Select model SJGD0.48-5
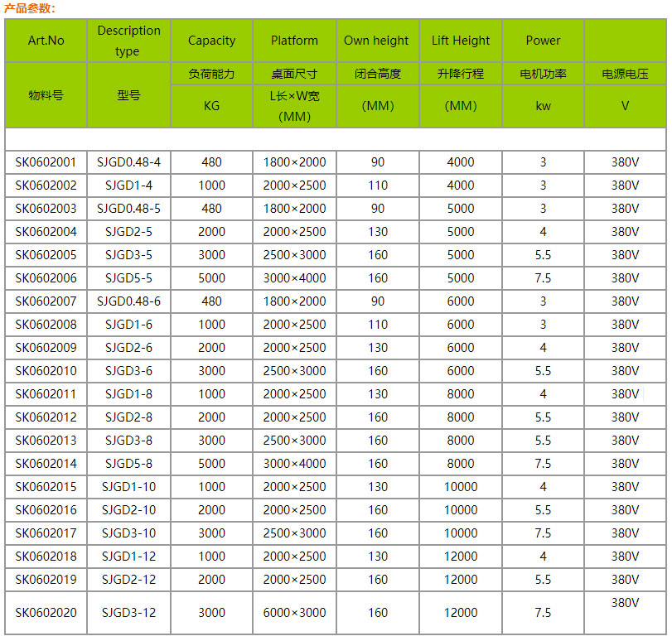This screenshot has width=672, height=641. point(128,209)
